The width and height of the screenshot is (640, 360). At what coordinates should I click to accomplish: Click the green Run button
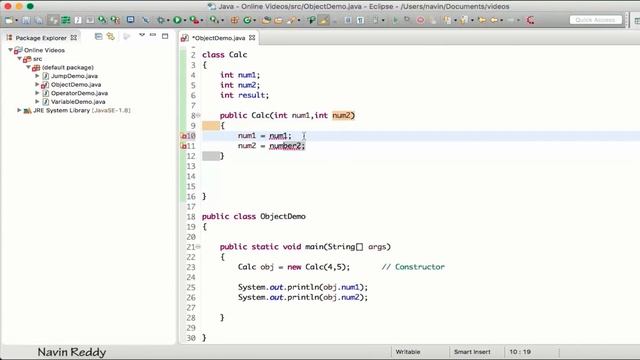click(177, 20)
